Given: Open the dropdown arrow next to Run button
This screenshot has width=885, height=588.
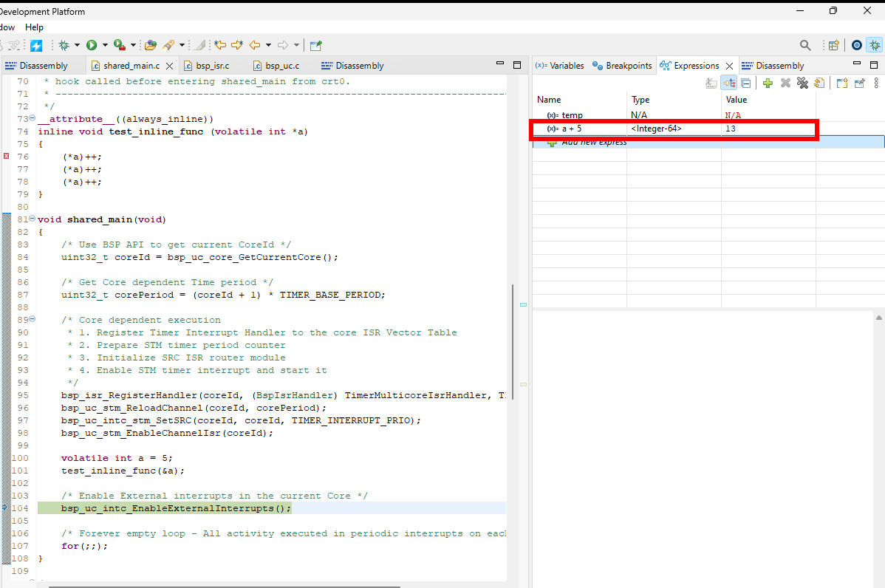Looking at the screenshot, I should [x=105, y=45].
